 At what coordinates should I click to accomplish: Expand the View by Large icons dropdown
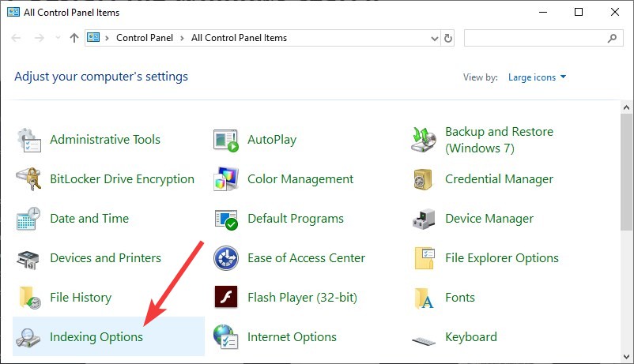pyautogui.click(x=537, y=77)
